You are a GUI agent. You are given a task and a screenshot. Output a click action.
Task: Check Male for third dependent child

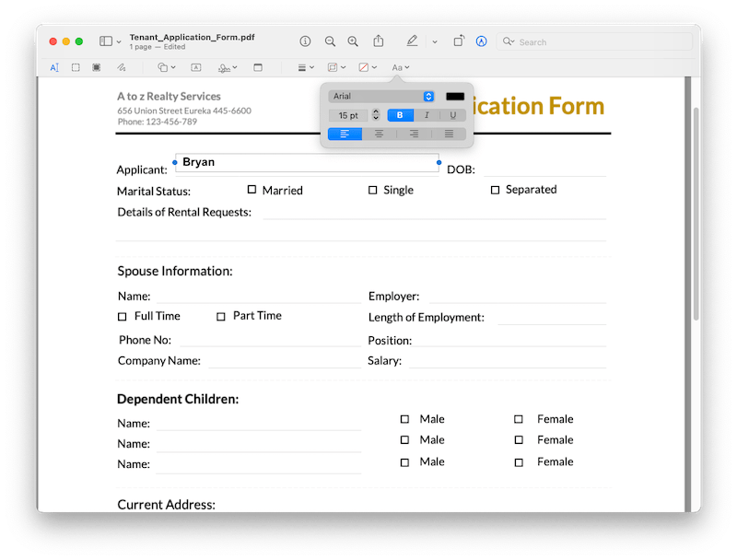(x=404, y=462)
